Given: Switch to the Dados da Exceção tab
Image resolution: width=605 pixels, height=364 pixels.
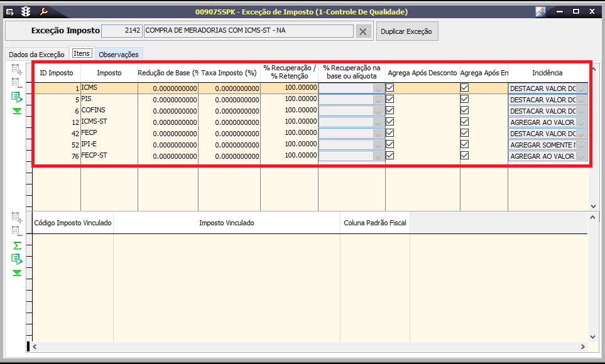Looking at the screenshot, I should (x=36, y=55).
